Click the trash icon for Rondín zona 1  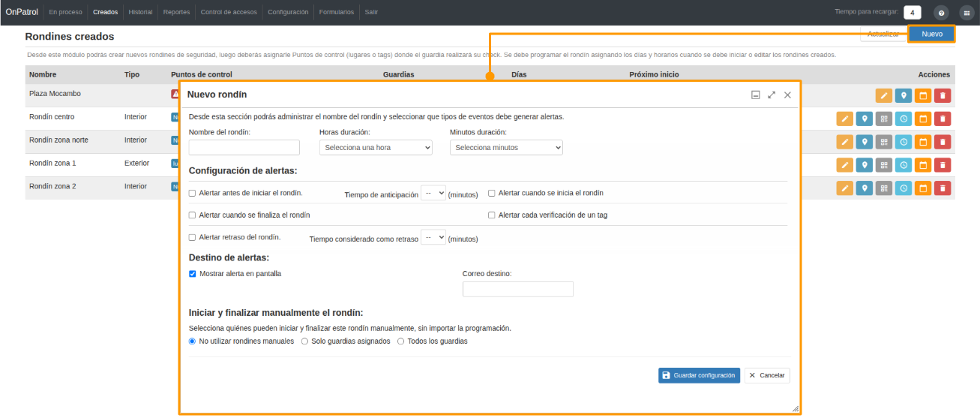tap(943, 165)
